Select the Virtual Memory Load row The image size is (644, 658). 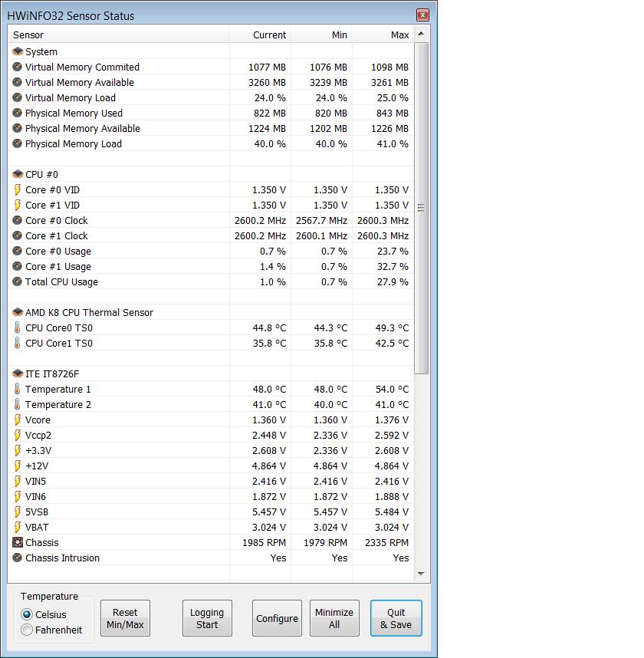click(211, 97)
